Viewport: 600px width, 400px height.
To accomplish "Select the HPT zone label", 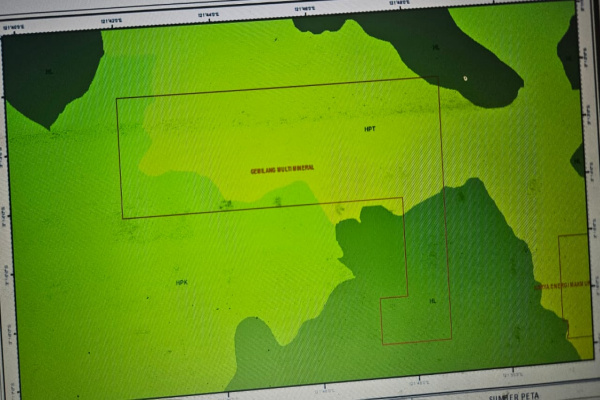I will [370, 129].
